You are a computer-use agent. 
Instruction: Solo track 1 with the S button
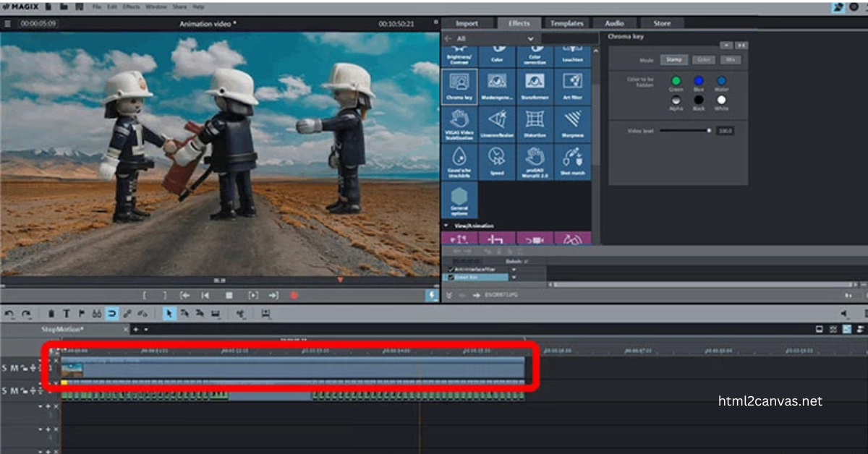click(x=4, y=368)
